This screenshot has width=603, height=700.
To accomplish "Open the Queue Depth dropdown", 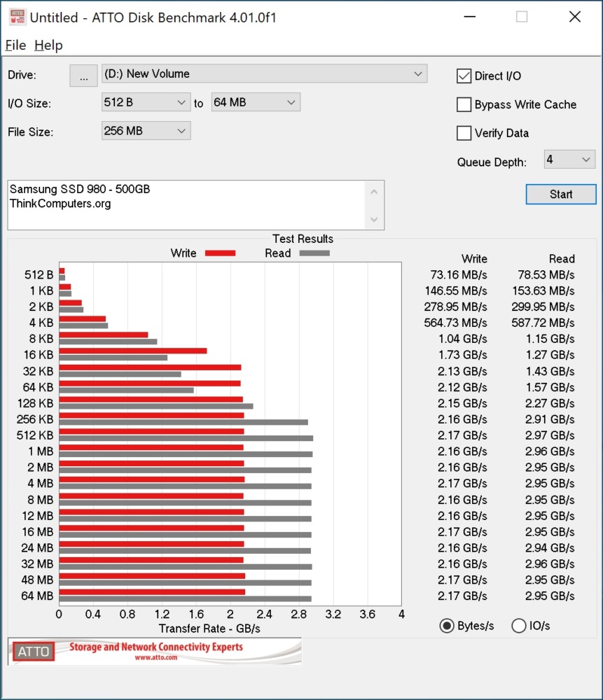I will [x=569, y=160].
